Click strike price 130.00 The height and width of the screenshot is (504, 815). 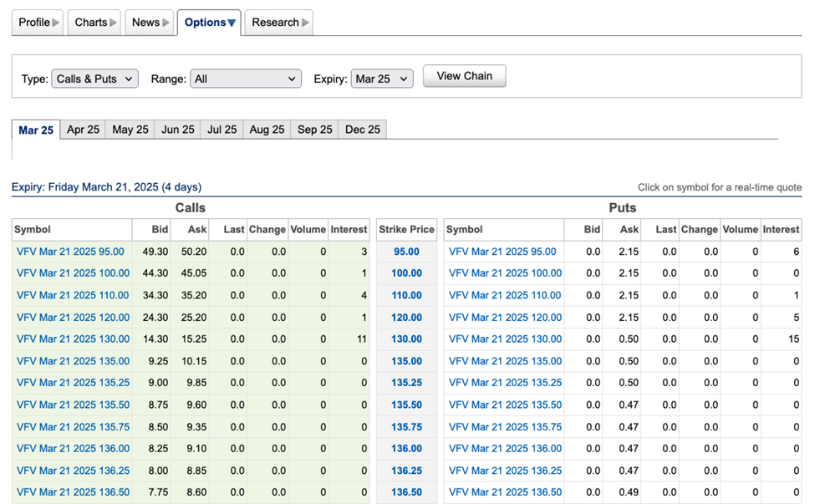[406, 339]
